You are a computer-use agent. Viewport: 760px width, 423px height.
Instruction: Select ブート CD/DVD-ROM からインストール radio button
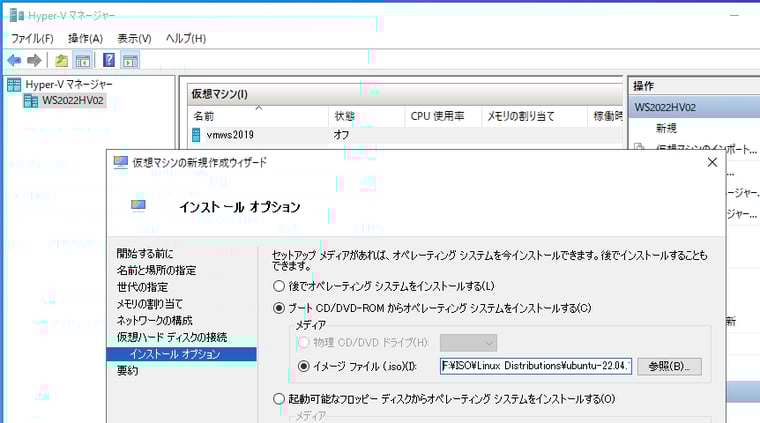279,308
